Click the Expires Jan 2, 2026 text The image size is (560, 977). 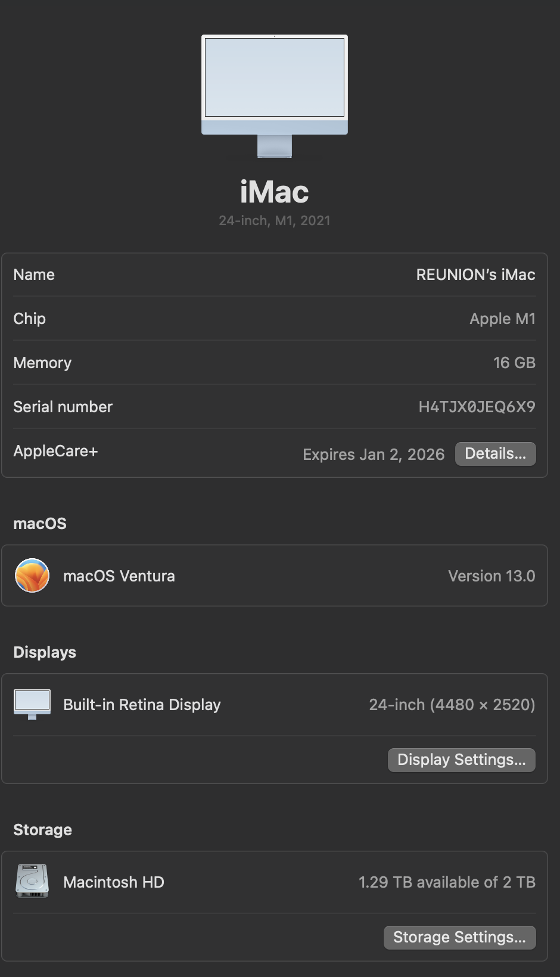[374, 455]
